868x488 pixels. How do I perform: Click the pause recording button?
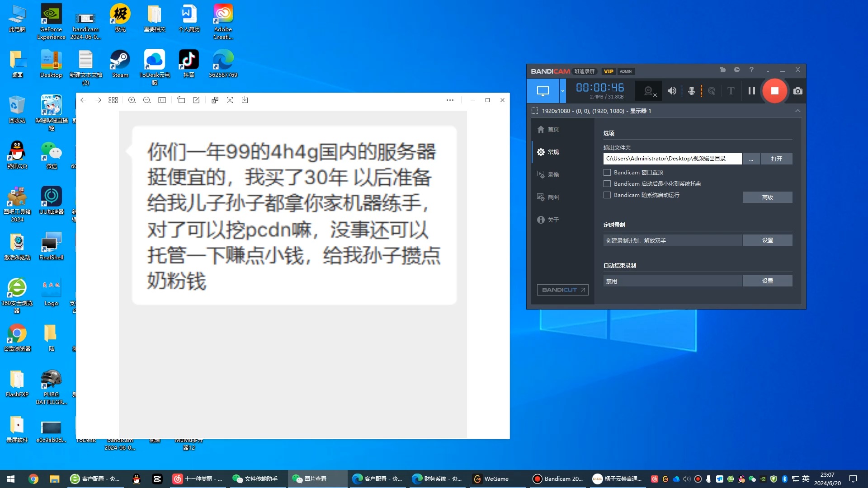pyautogui.click(x=752, y=90)
